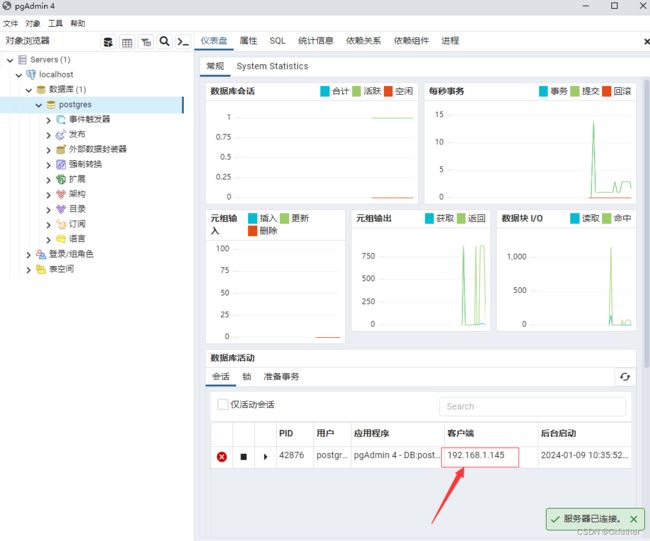Select the 架构 schemas tree item

pyautogui.click(x=77, y=194)
